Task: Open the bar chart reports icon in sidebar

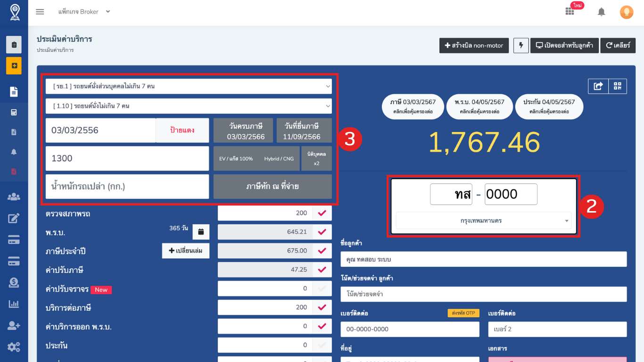Action: 14,304
